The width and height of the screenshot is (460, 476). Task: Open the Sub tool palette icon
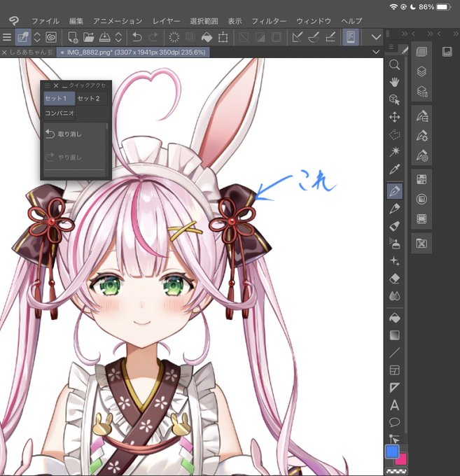pyautogui.click(x=421, y=116)
